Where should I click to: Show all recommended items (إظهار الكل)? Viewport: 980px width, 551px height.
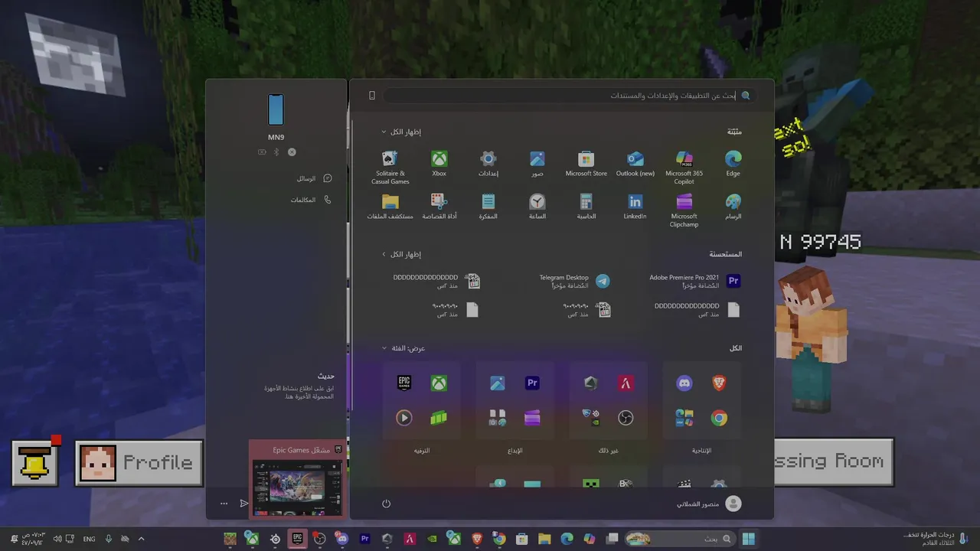[401, 254]
